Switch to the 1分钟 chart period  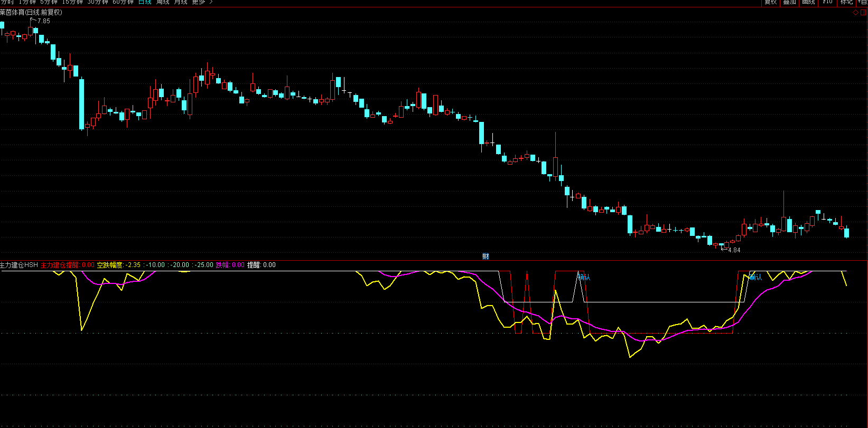click(27, 2)
